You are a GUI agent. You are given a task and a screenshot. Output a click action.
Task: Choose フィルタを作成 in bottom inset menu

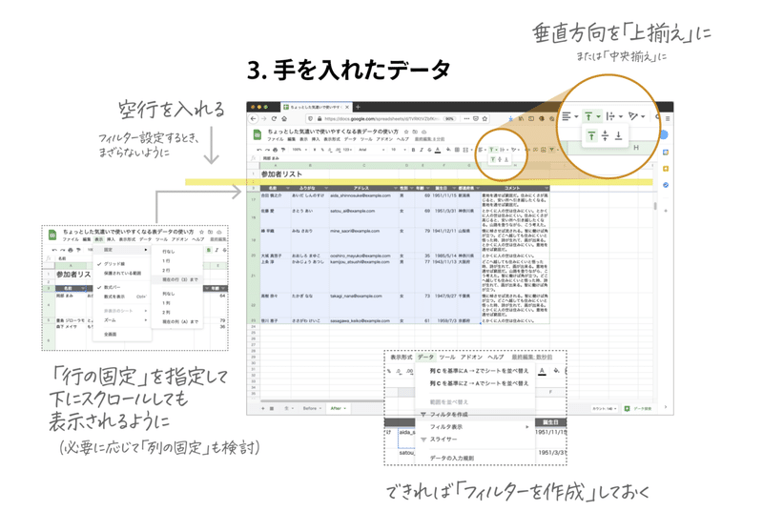tap(475, 415)
